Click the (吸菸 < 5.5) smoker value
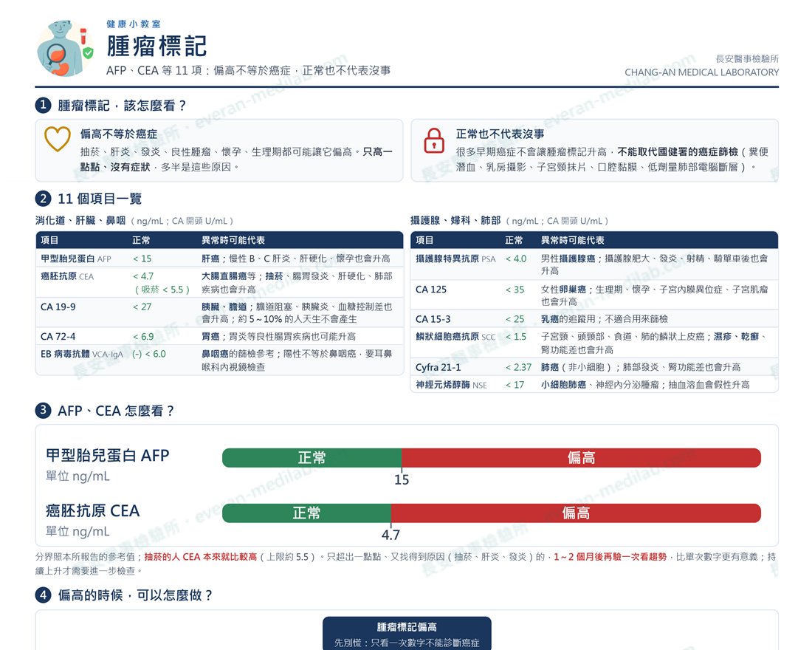This screenshot has height=650, width=812. click(x=162, y=290)
